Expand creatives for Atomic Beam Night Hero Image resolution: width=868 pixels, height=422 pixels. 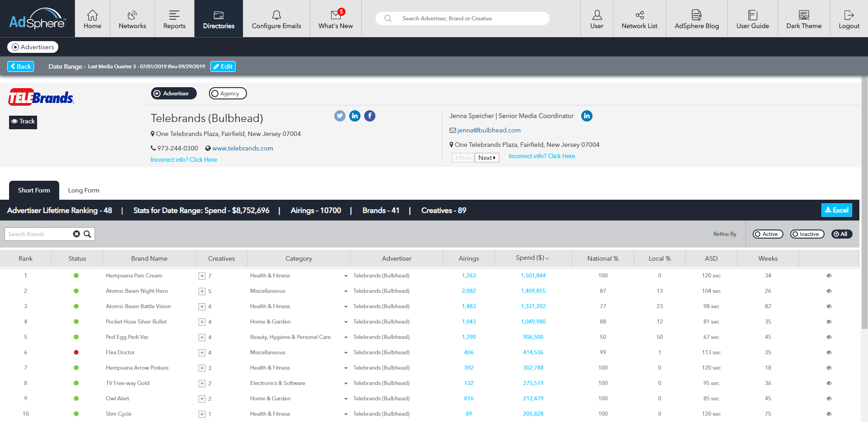202,291
